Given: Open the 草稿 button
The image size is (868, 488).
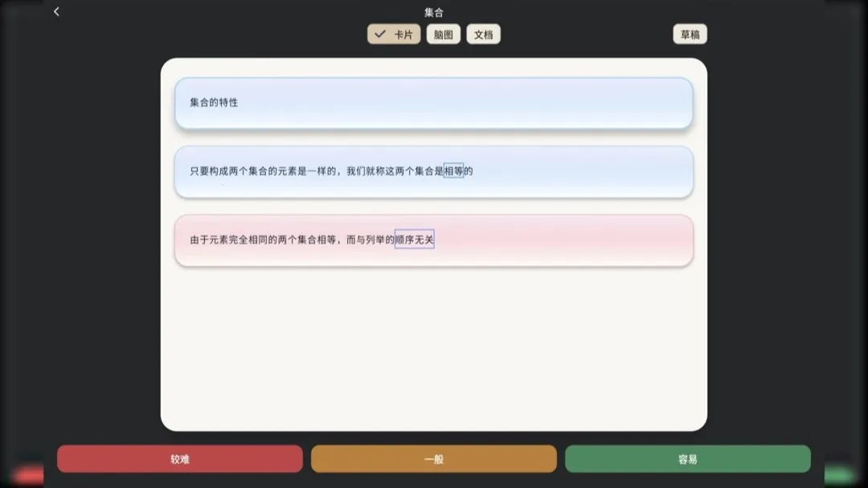Looking at the screenshot, I should pos(690,35).
